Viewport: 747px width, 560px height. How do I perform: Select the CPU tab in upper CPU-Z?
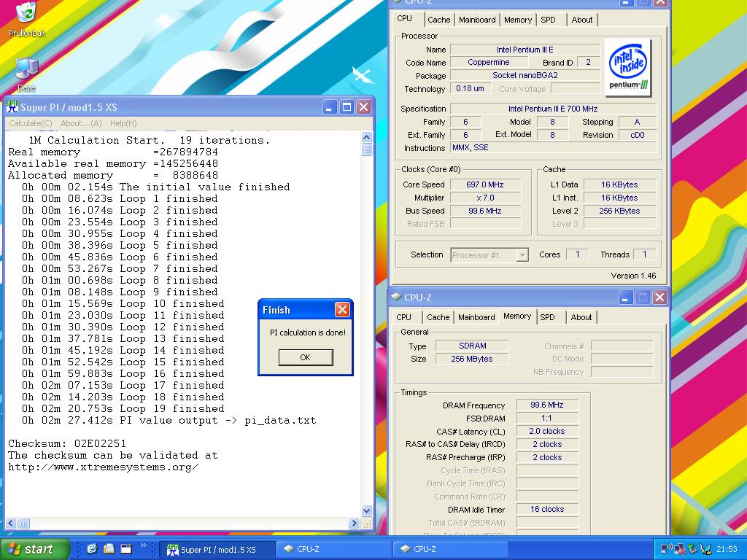click(404, 18)
